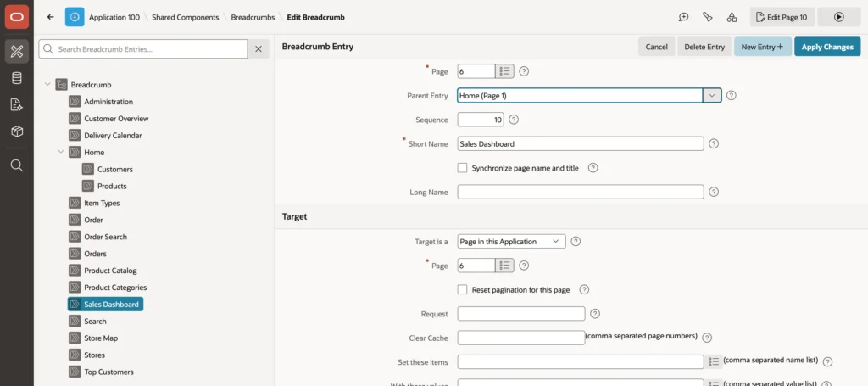Open help for the Parent Entry field
868x386 pixels.
[732, 95]
